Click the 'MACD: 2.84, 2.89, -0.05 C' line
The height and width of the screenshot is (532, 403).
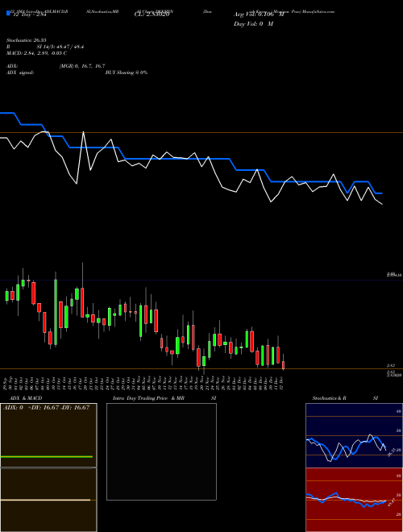click(36, 53)
